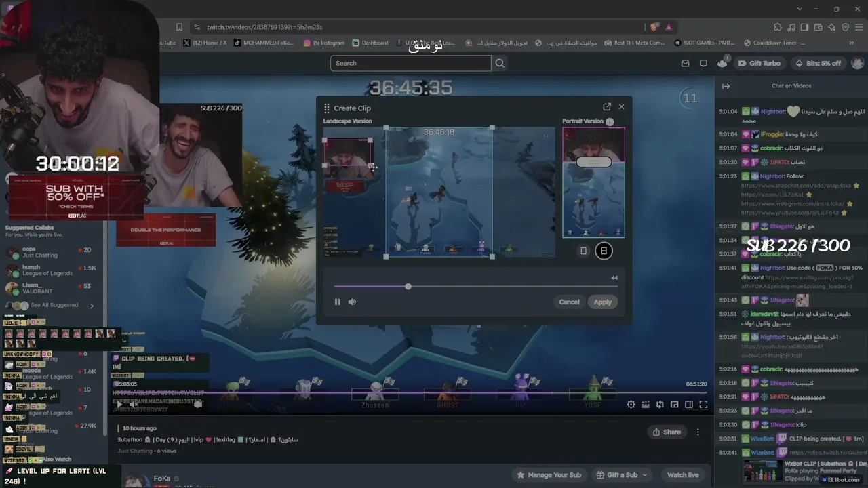Mute the clip preview volume

pos(352,302)
